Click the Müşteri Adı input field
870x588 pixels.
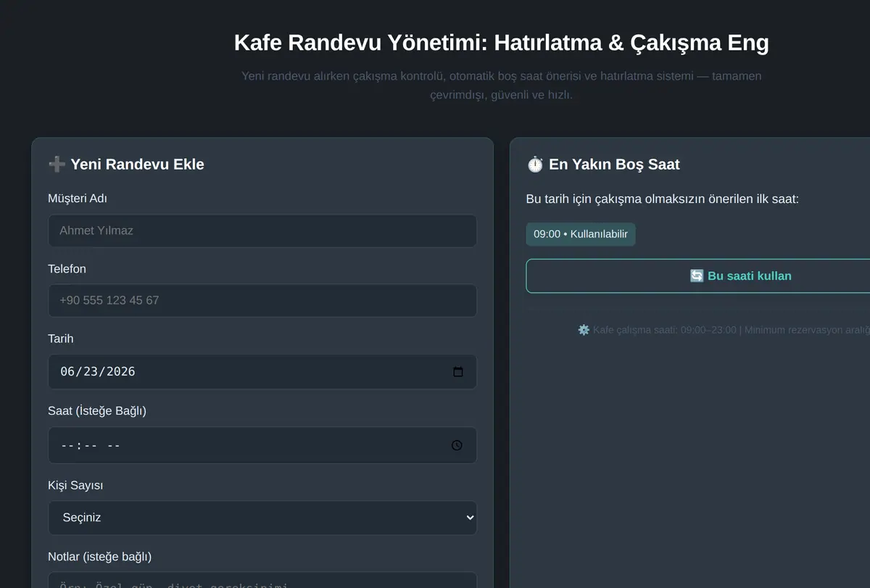(x=262, y=231)
